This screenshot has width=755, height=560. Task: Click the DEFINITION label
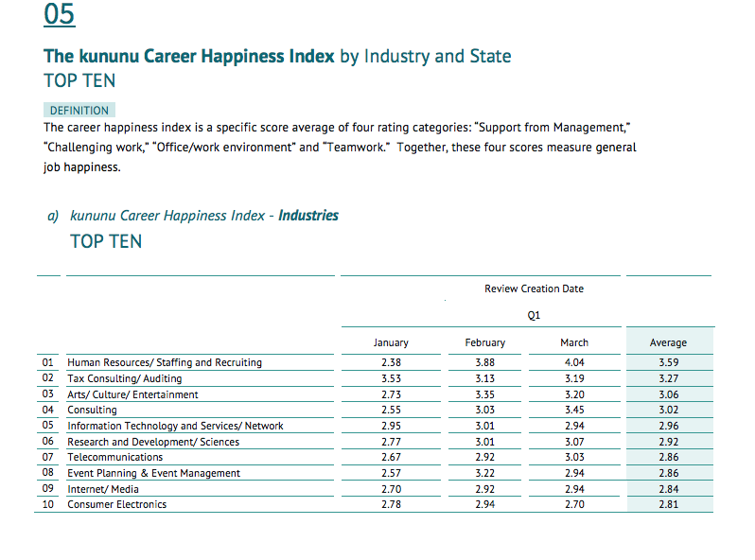click(x=79, y=111)
